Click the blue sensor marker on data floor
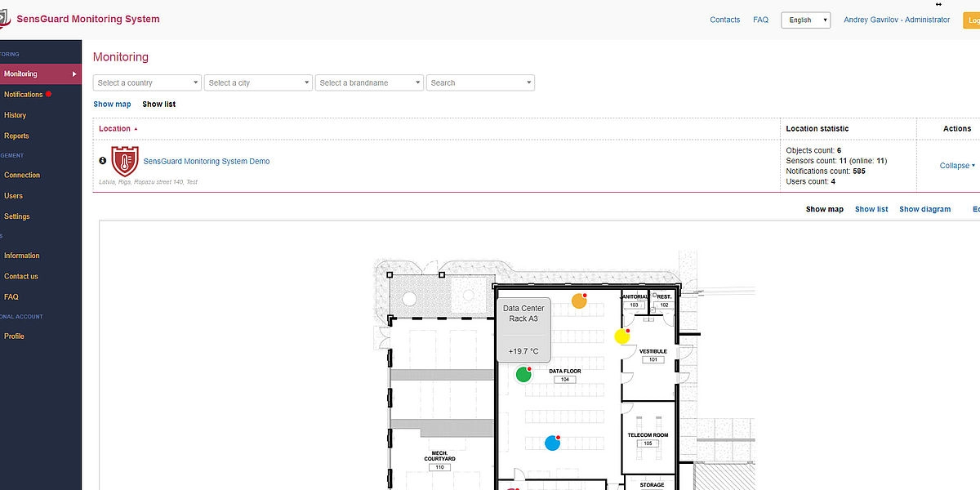Viewport: 980px width, 490px height. pyautogui.click(x=552, y=443)
